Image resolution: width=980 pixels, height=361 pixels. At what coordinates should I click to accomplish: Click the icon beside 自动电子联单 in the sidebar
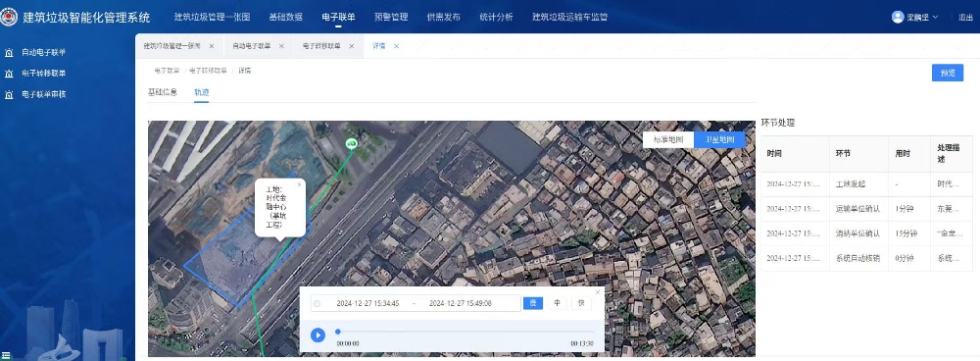click(x=9, y=53)
